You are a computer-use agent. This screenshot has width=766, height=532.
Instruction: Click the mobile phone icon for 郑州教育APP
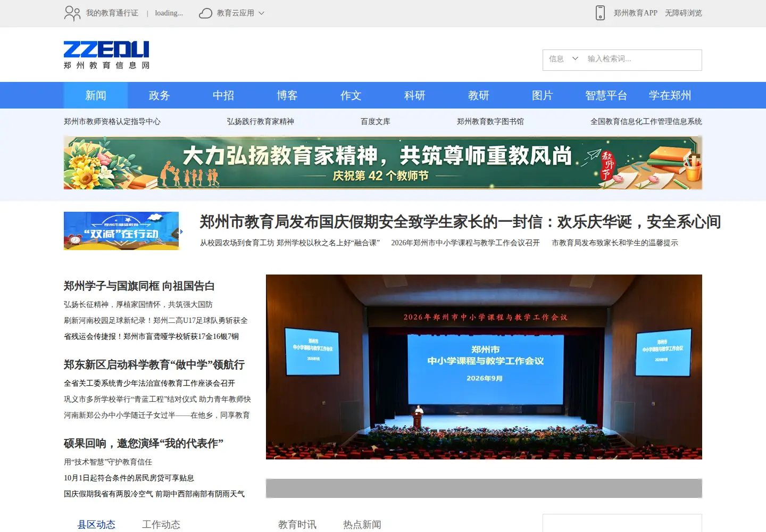[600, 13]
